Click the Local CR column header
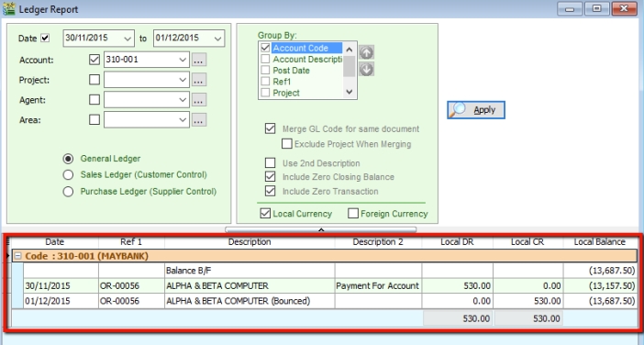Image resolution: width=644 pixels, height=345 pixels. pyautogui.click(x=527, y=242)
